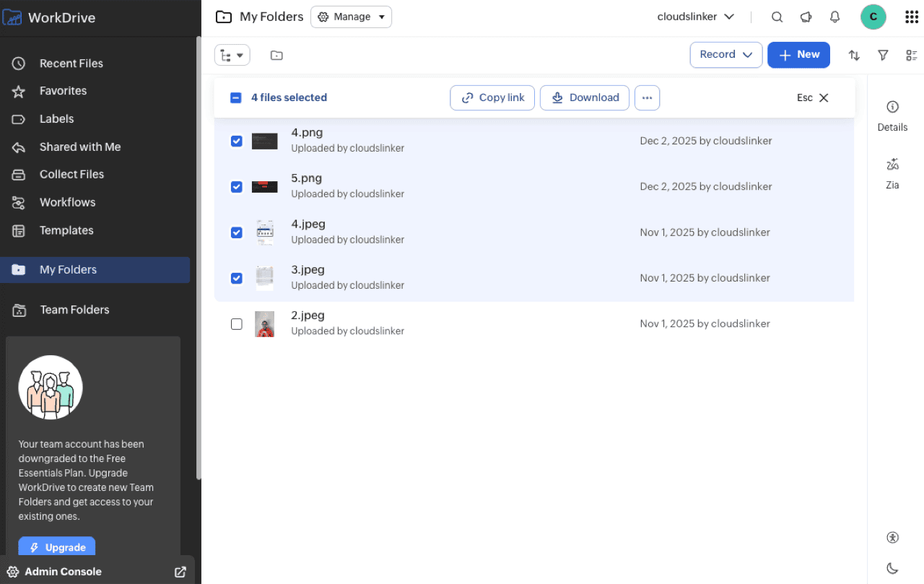Viewport: 924px width, 584px height.
Task: Uncheck the 4.jpeg checkbox
Action: click(x=236, y=232)
